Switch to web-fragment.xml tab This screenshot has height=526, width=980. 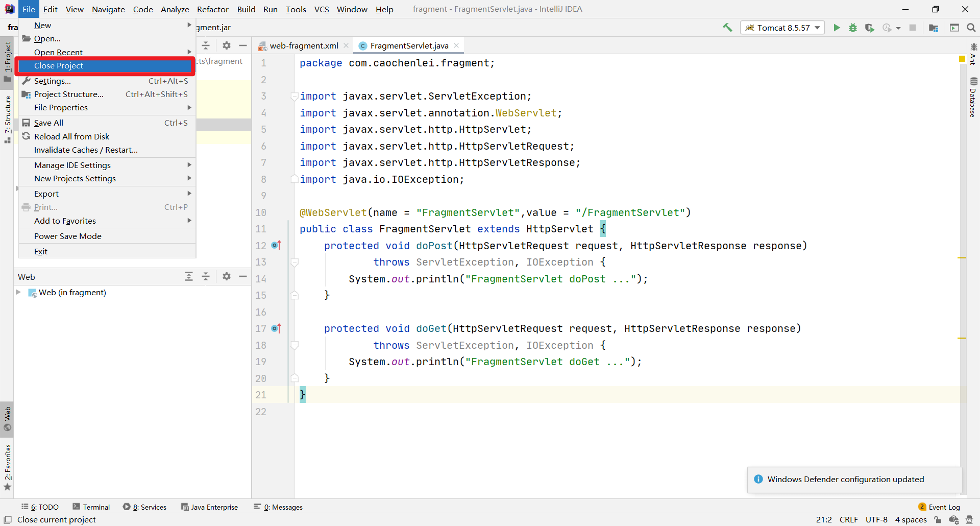(304, 45)
